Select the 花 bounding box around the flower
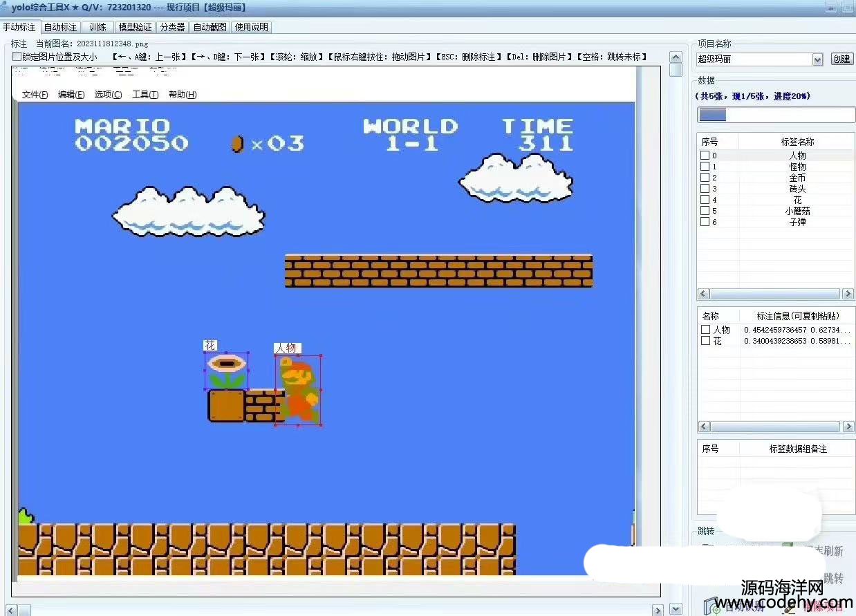856x616 pixels. click(226, 371)
